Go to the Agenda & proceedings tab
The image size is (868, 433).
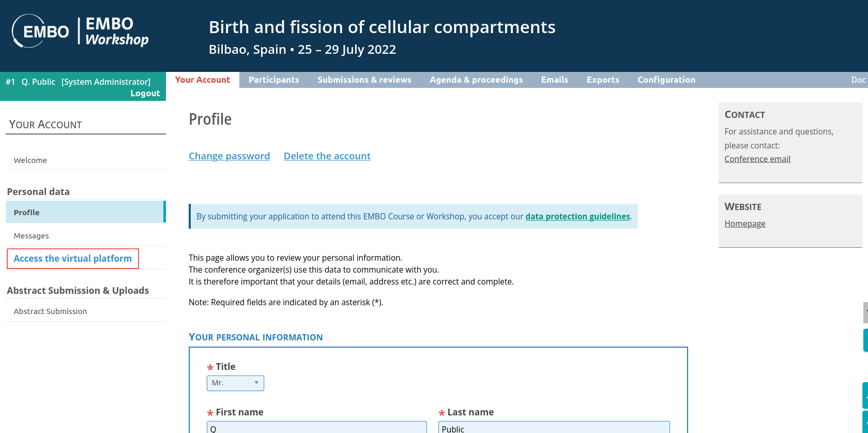point(476,80)
